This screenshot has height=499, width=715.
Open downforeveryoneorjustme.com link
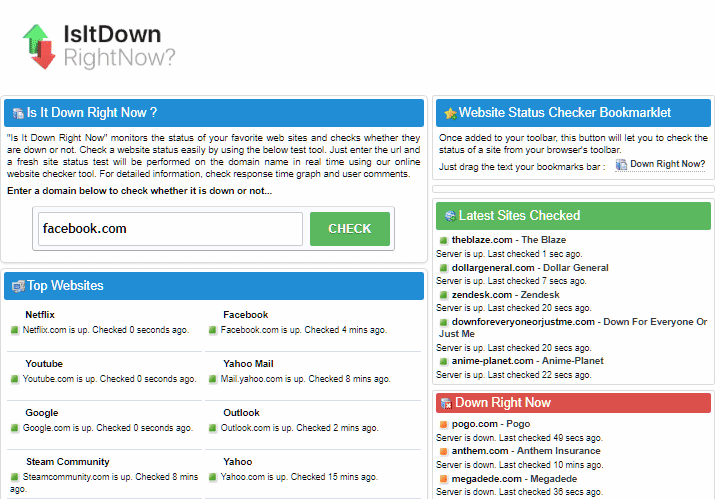pos(573,327)
